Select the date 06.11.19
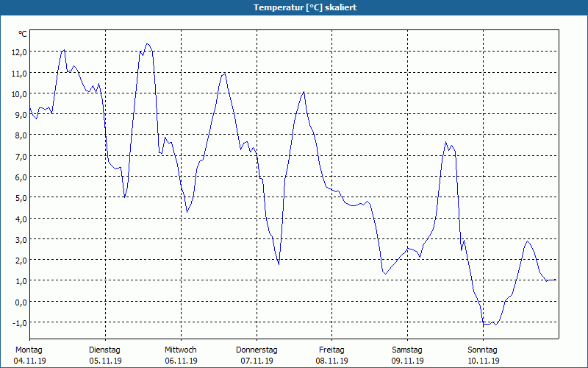 click(x=181, y=361)
